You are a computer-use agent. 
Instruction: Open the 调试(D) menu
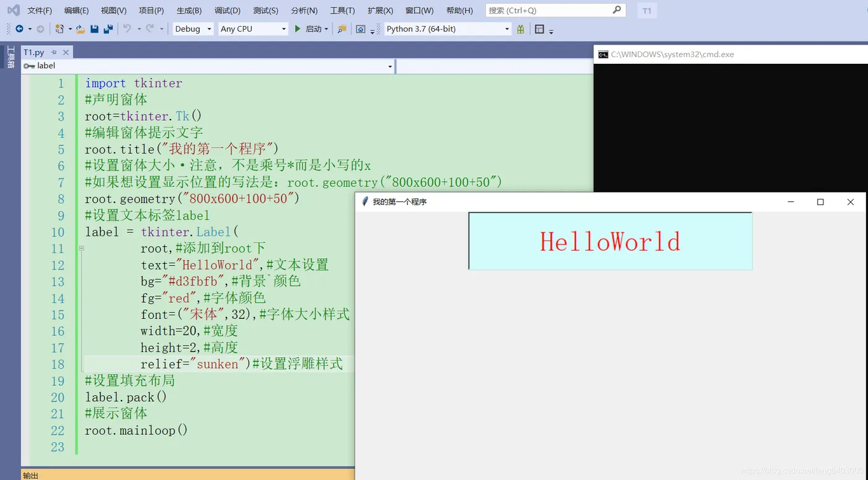[x=228, y=11]
